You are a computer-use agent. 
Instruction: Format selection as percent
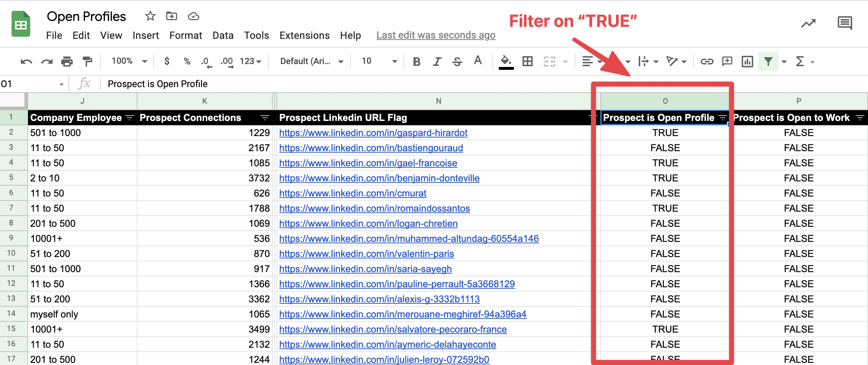pyautogui.click(x=187, y=61)
